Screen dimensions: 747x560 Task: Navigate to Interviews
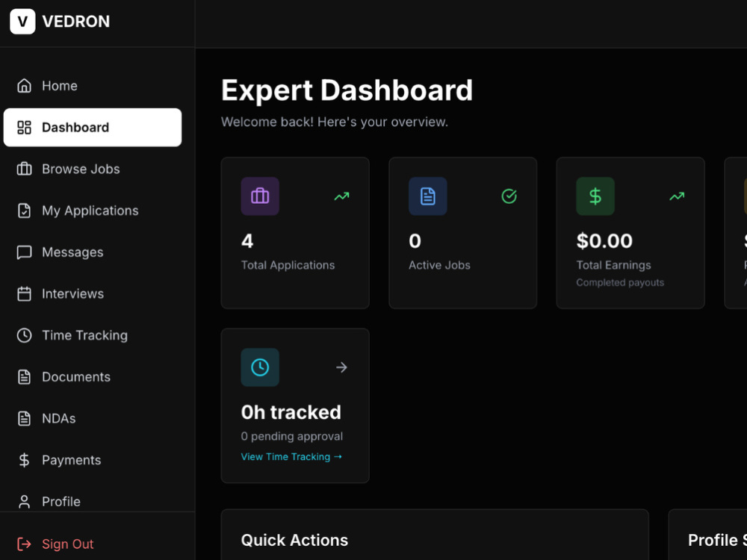click(93, 293)
